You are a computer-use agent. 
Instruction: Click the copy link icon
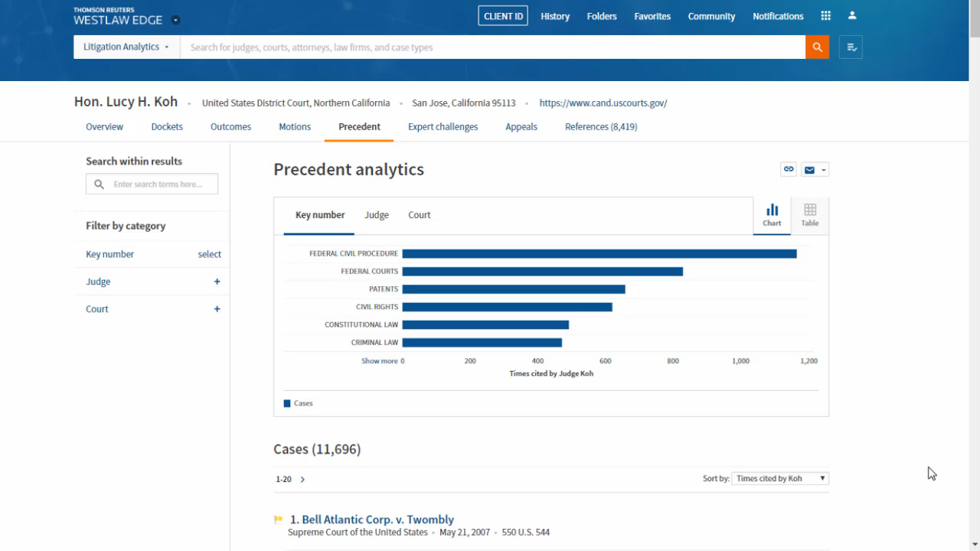point(789,169)
